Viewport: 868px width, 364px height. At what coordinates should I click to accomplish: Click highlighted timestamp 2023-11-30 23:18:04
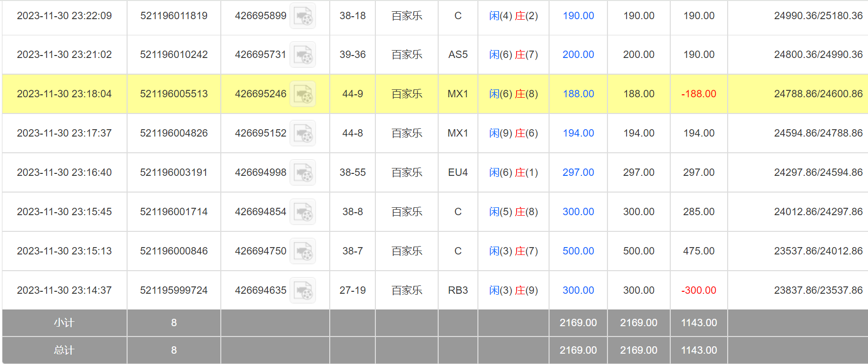[x=64, y=94]
